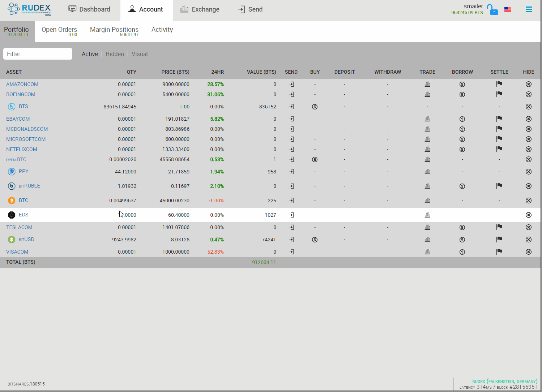Hide the EOS asset
542x392 pixels.
tap(529, 215)
